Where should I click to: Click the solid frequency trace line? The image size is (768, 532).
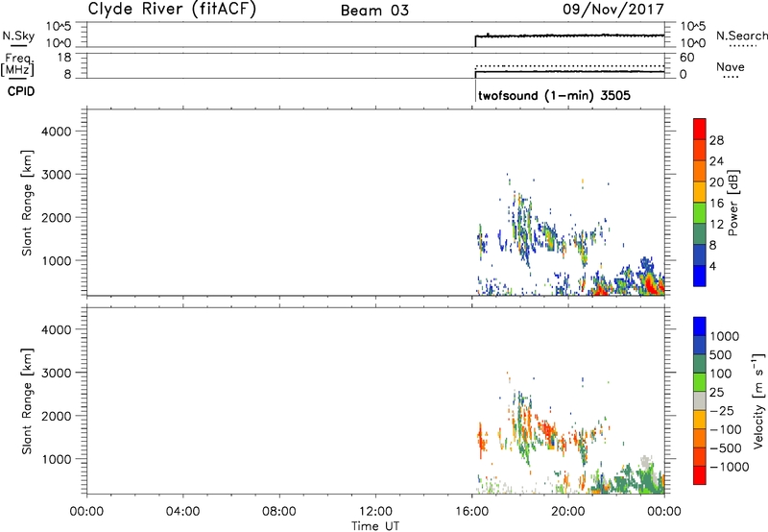(x=569, y=72)
